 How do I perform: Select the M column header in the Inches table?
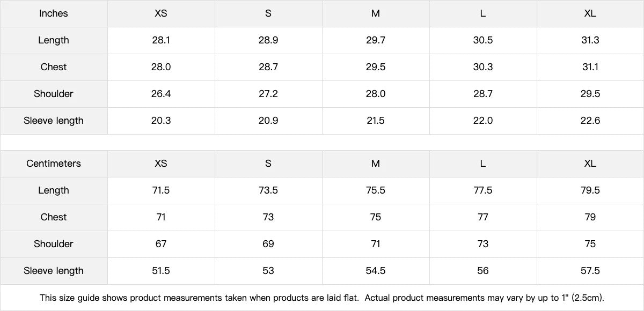[x=376, y=13]
